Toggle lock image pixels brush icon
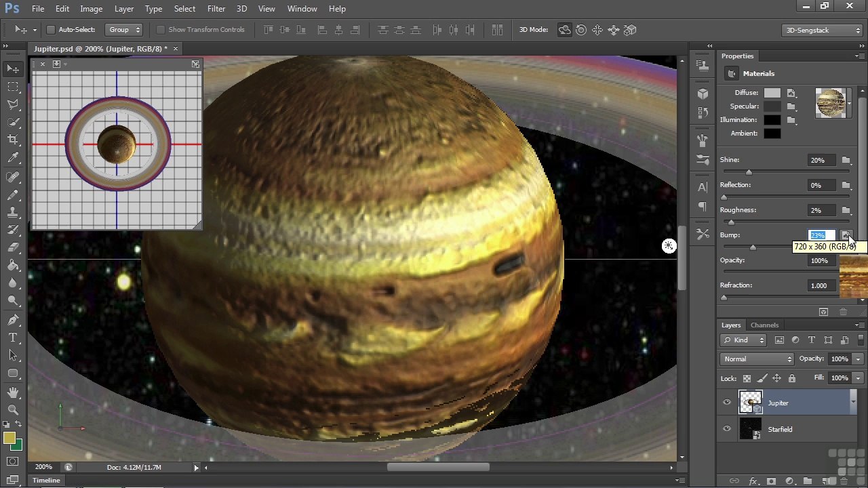Viewport: 868px width, 488px height. coord(762,378)
